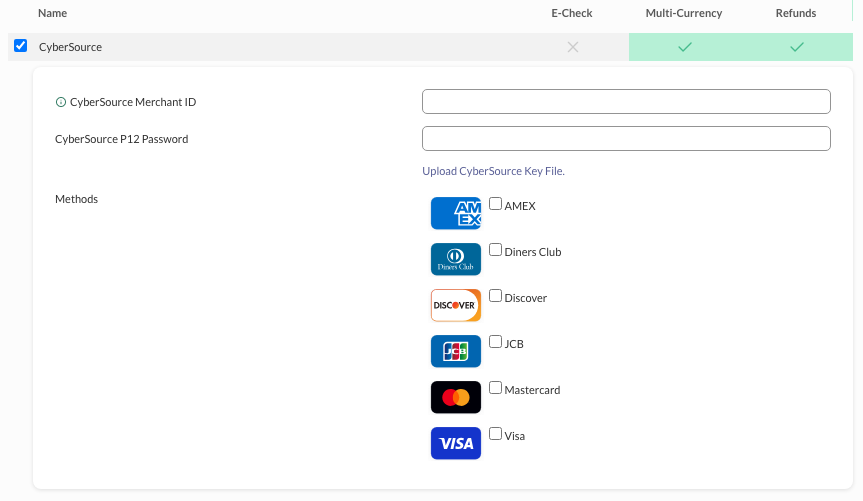The width and height of the screenshot is (863, 501).
Task: Click the info icon beside Merchant ID
Action: [x=61, y=102]
